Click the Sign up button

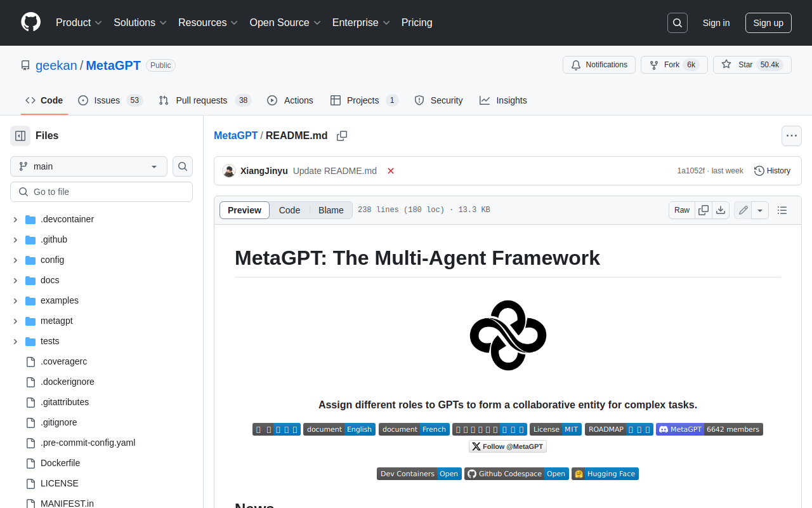click(x=768, y=23)
